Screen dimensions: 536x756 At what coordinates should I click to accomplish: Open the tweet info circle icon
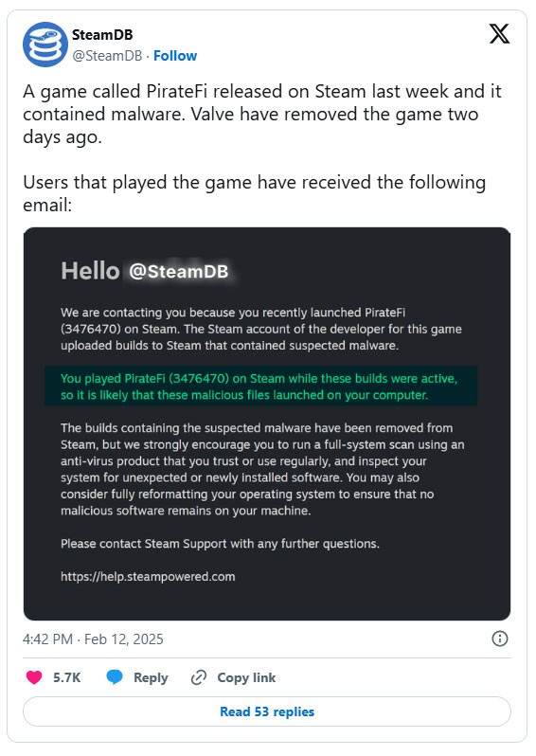tap(500, 639)
